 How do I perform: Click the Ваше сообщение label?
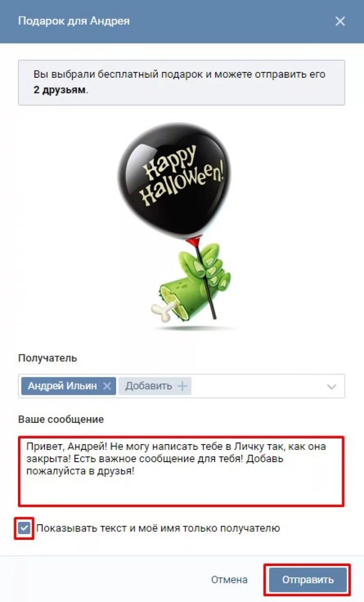(61, 420)
